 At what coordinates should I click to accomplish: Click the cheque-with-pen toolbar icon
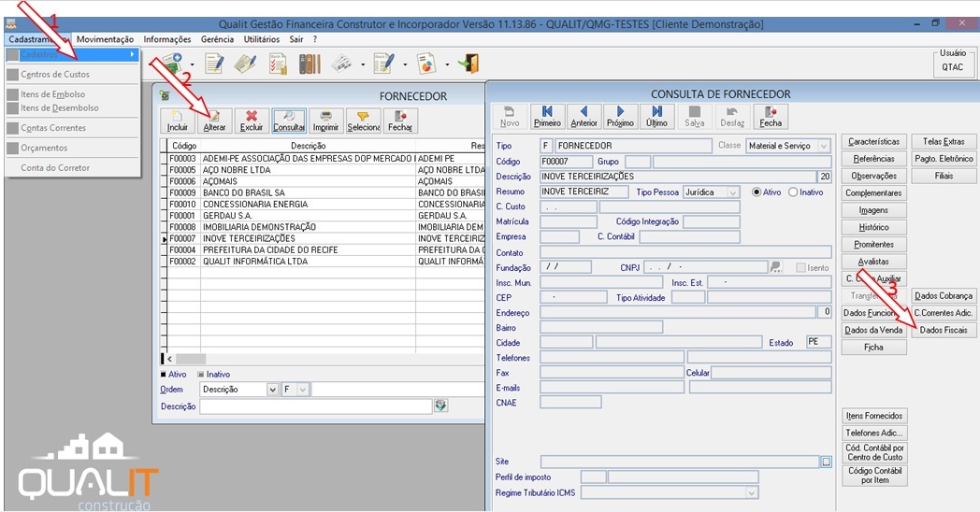pyautogui.click(x=245, y=64)
